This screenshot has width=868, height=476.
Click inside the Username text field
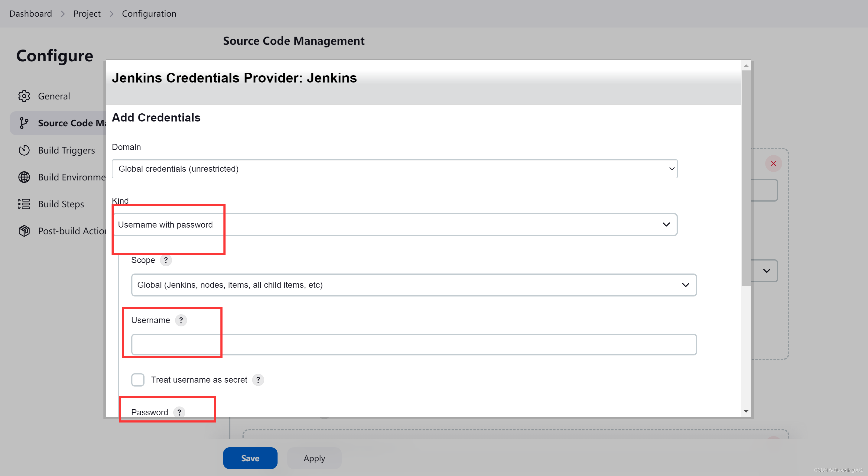pyautogui.click(x=414, y=345)
